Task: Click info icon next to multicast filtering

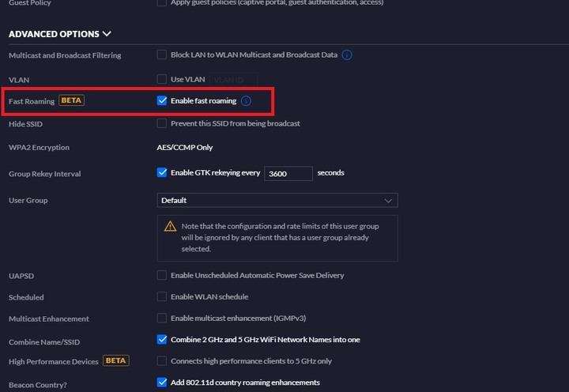Action: (347, 55)
